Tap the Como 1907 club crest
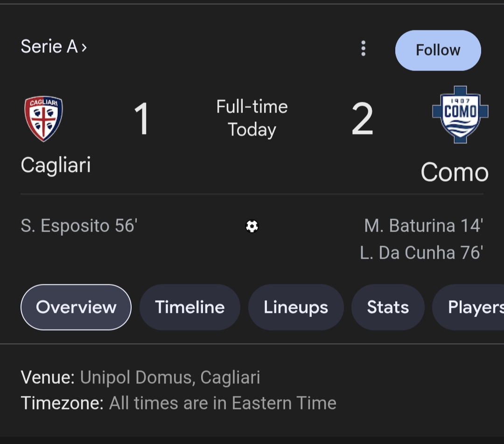 click(x=460, y=114)
